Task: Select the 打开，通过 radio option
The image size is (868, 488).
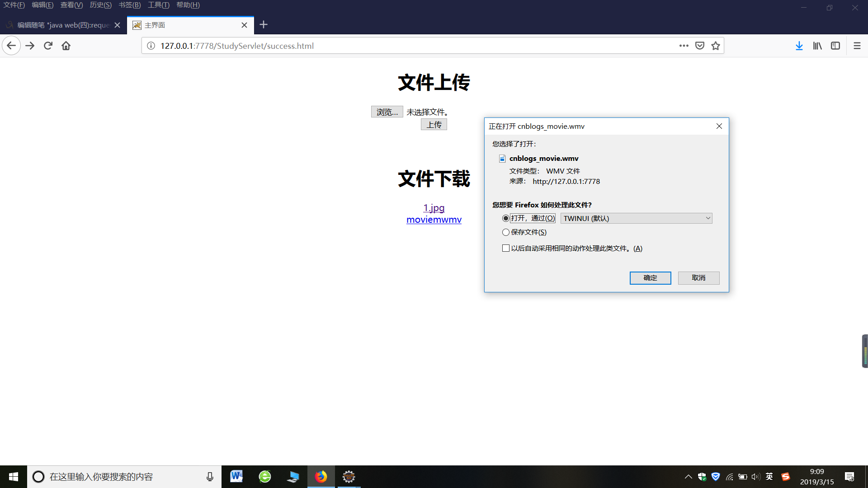Action: point(506,218)
